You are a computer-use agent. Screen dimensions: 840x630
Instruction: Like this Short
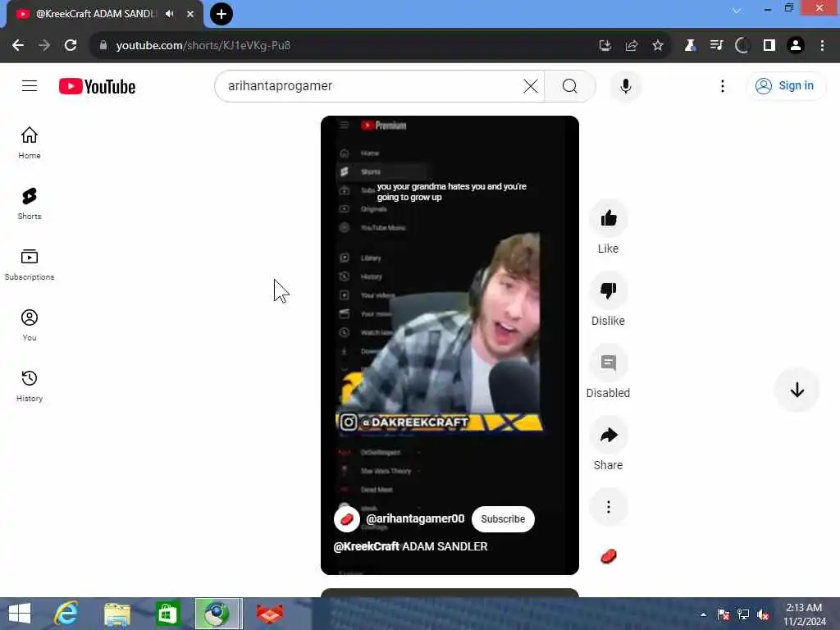pyautogui.click(x=608, y=218)
